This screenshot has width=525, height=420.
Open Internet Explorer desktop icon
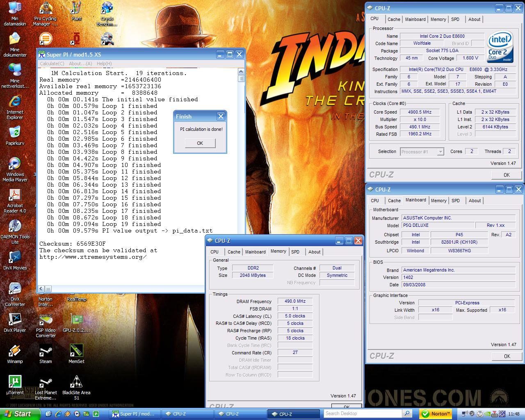pyautogui.click(x=15, y=107)
